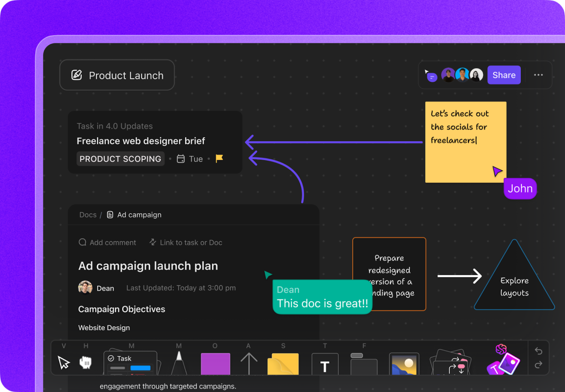Select the hand pan tool
Viewport: 565px width, 392px height.
(85, 362)
